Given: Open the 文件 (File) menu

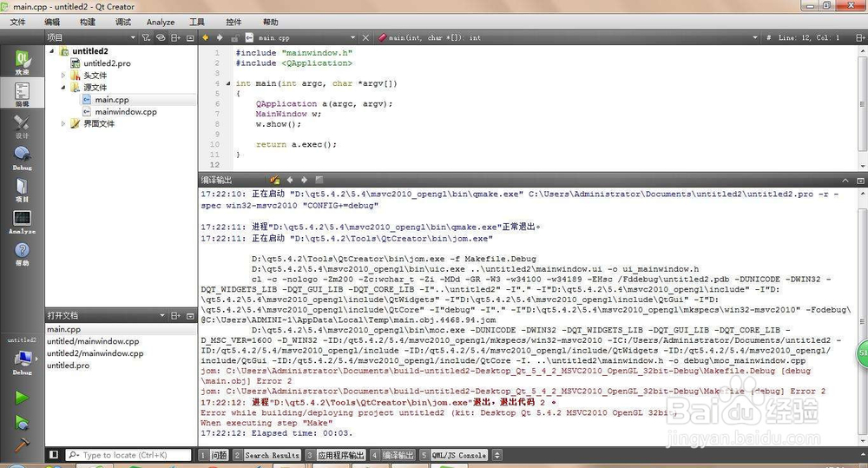Looking at the screenshot, I should pos(17,23).
